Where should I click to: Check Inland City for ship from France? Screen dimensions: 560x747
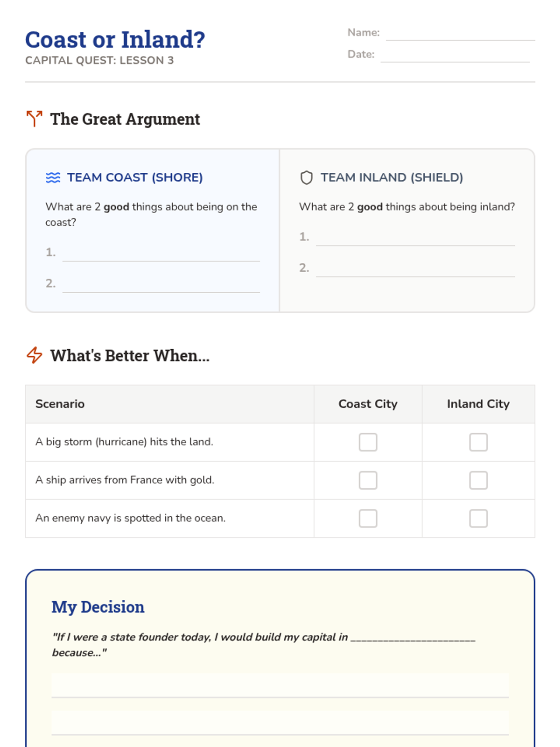click(x=478, y=480)
